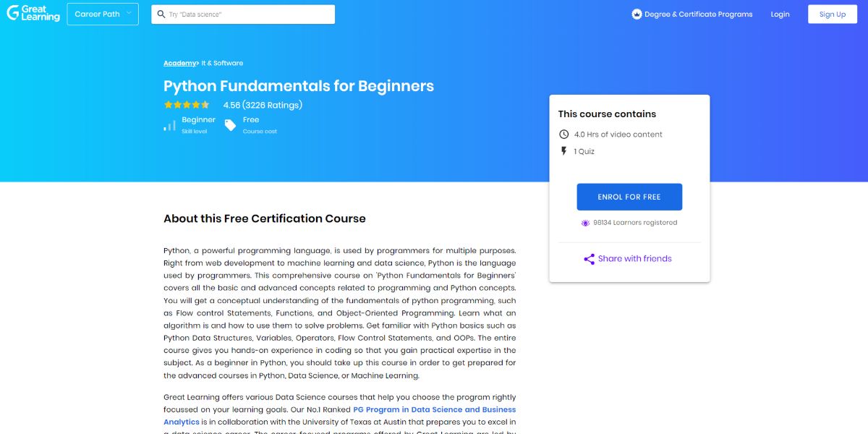Click the five-star rating display
Screen dimensions: 868x434
tap(187, 105)
